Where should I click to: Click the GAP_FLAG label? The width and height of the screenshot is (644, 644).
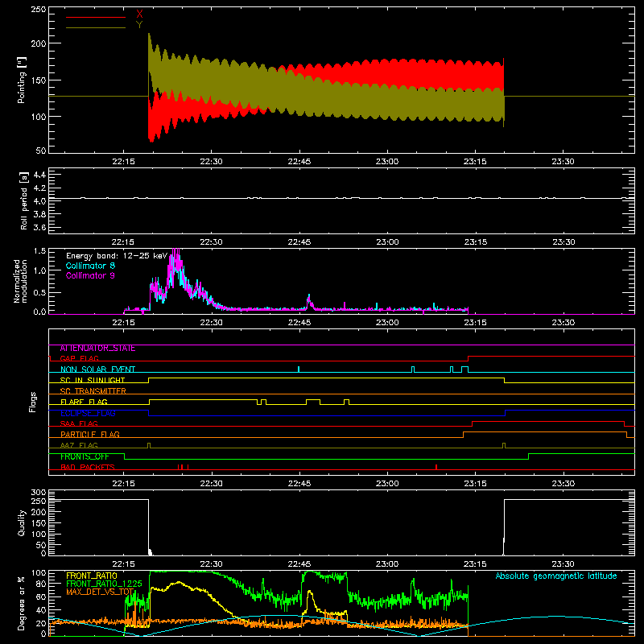(x=79, y=358)
